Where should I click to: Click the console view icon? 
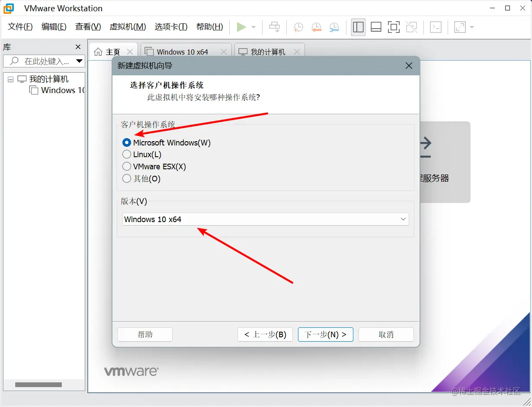[436, 27]
